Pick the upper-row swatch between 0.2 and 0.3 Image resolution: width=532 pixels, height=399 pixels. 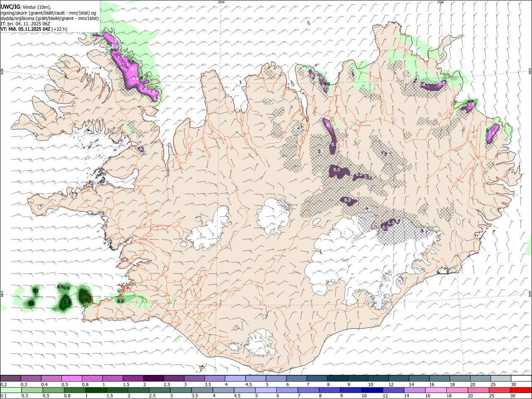[x=10, y=379]
